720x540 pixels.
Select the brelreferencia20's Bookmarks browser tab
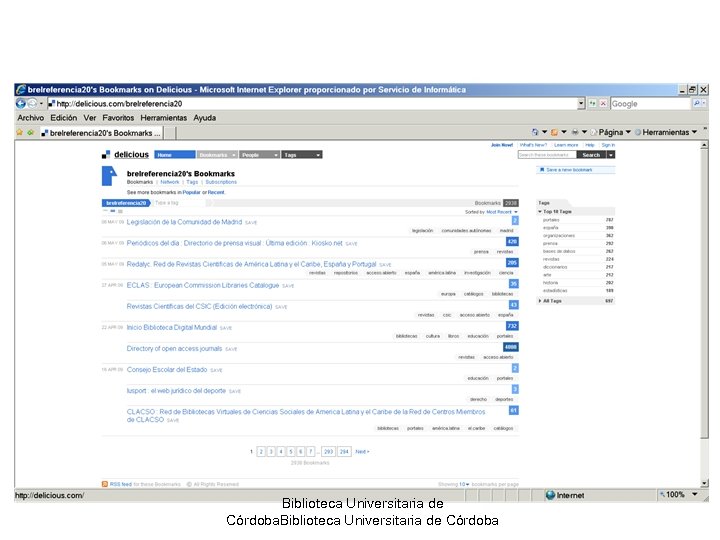pos(101,133)
